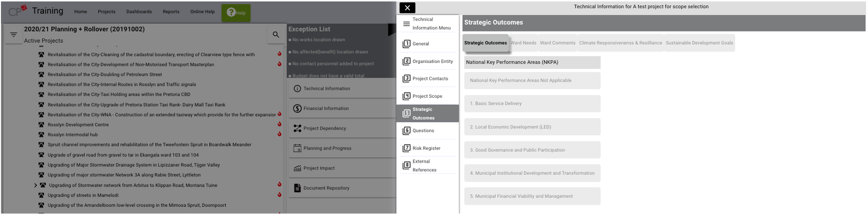Open the Dashboards menu
Viewport: 868px width, 214px height.
[x=139, y=12]
